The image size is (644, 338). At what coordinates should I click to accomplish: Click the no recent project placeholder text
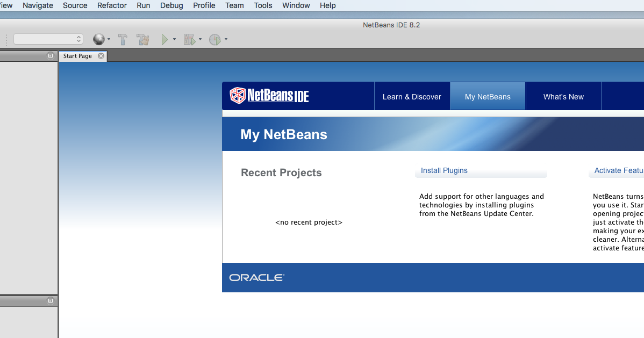[309, 222]
